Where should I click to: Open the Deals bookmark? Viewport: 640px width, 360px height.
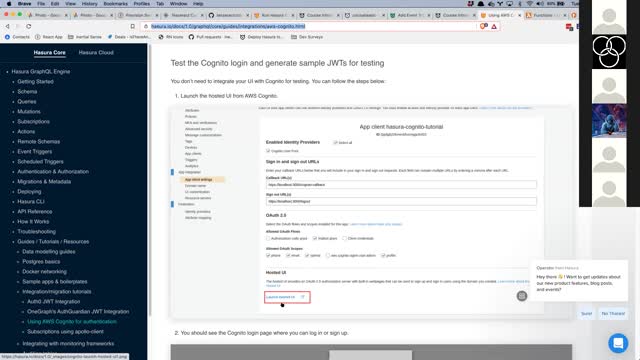tap(129, 37)
